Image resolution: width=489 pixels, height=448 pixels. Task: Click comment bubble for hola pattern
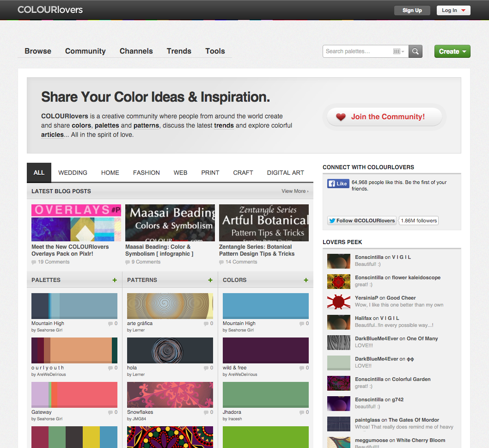pyautogui.click(x=206, y=368)
